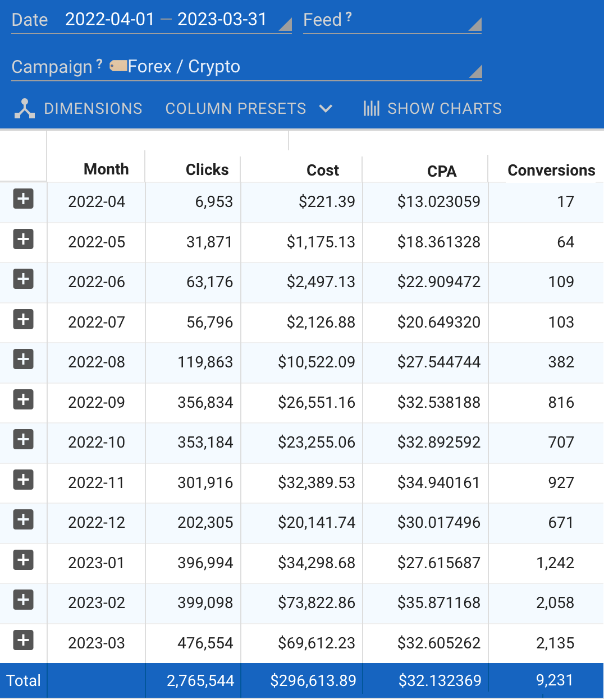Click the Show Charts bar icon
Screen dimensions: 604x700
[x=371, y=108]
